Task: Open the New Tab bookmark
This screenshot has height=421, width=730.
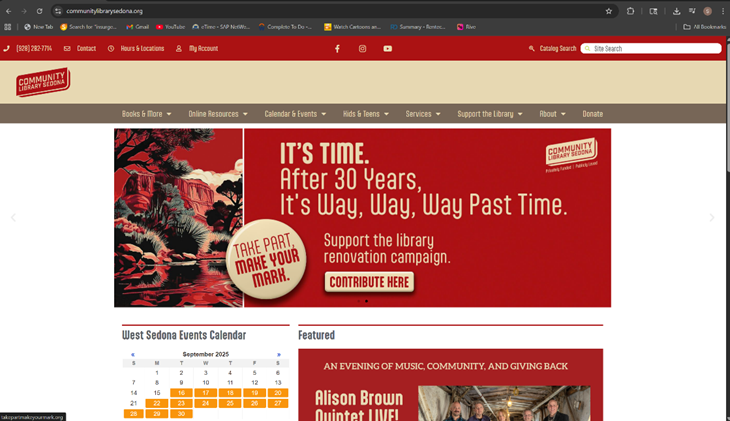Action: coord(39,27)
